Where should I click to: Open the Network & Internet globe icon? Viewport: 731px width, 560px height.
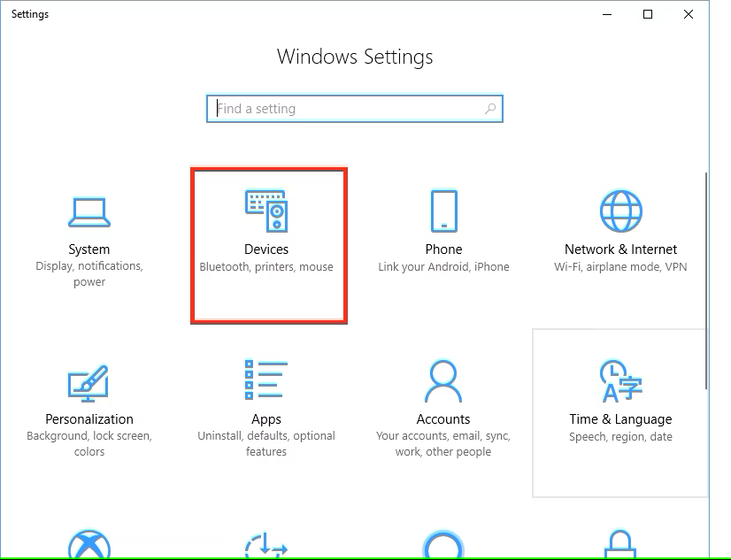click(620, 211)
